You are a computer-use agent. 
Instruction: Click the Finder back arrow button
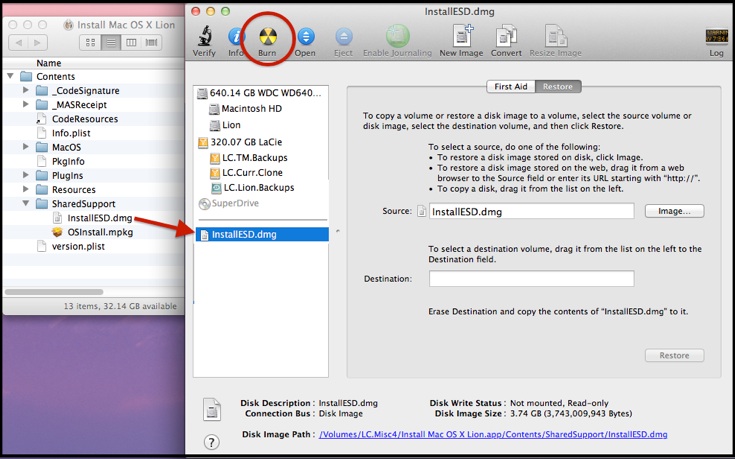19,43
